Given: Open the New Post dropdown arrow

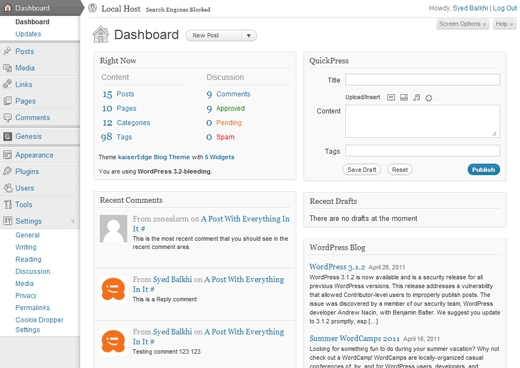Looking at the screenshot, I should tap(249, 35).
